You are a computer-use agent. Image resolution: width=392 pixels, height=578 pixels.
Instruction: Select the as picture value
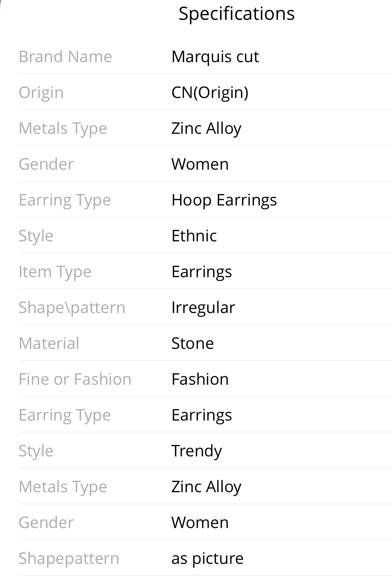pos(207,558)
